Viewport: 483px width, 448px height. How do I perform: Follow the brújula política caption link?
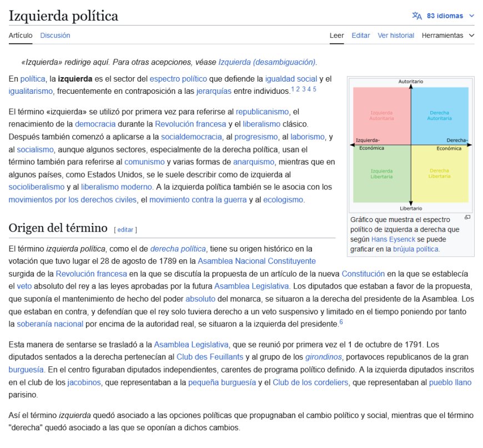pos(415,249)
